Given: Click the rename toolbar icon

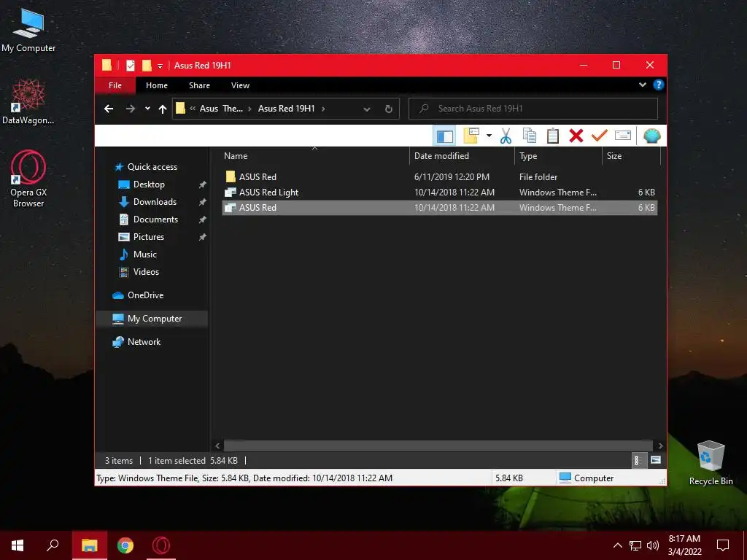Looking at the screenshot, I should tap(623, 136).
